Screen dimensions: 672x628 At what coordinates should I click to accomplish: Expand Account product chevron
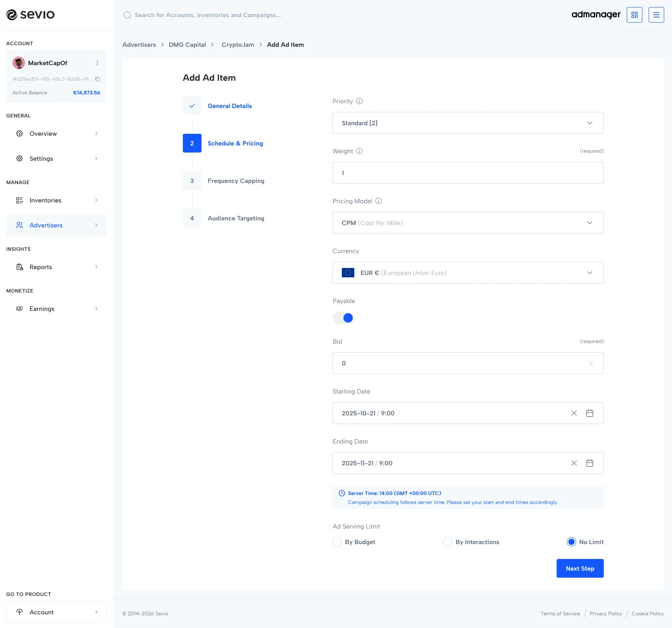tap(96, 612)
